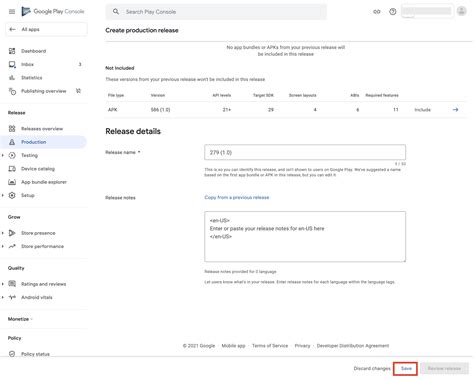Expand the Testing section arrow

(x=3, y=155)
